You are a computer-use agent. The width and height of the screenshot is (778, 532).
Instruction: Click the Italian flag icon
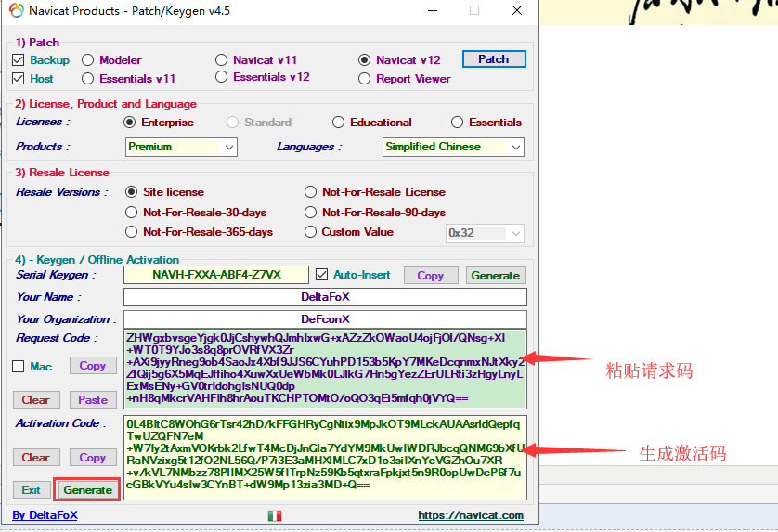tap(275, 515)
